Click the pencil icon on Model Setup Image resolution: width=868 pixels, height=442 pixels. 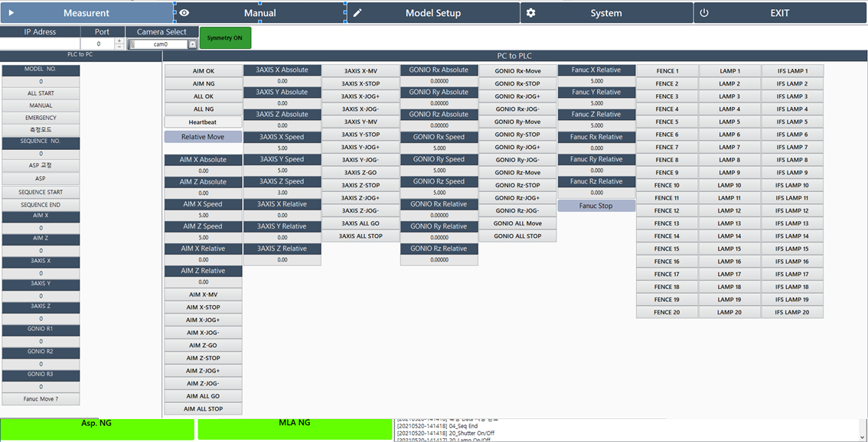click(357, 13)
